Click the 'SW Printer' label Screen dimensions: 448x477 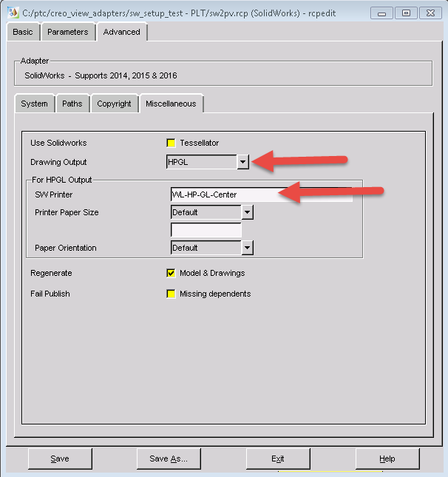53,194
